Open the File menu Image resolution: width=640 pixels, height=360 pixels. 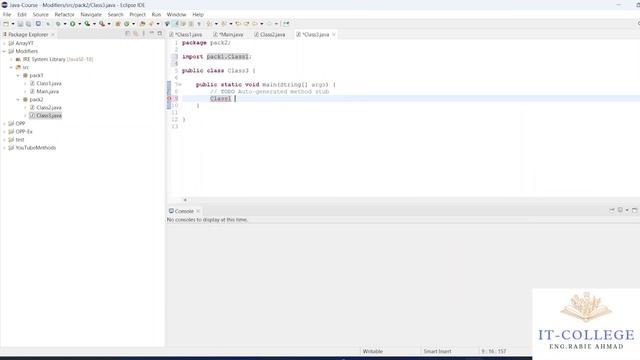pos(7,14)
